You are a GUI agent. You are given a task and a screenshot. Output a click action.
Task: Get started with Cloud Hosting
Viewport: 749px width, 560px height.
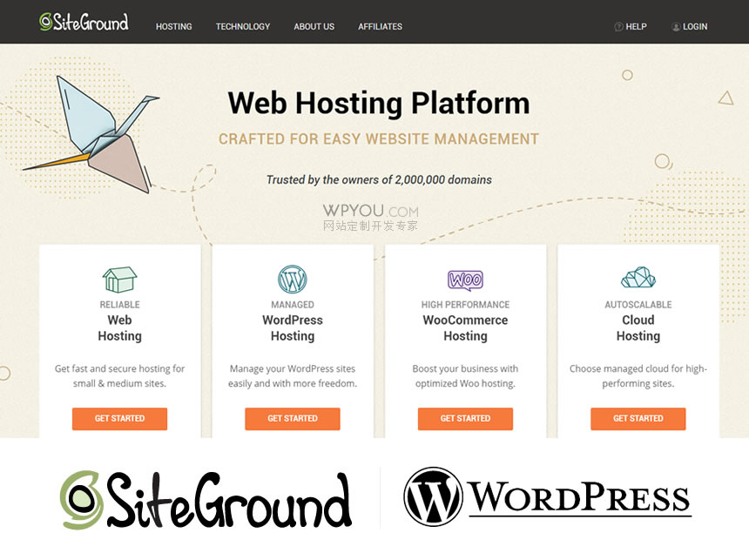tap(638, 419)
